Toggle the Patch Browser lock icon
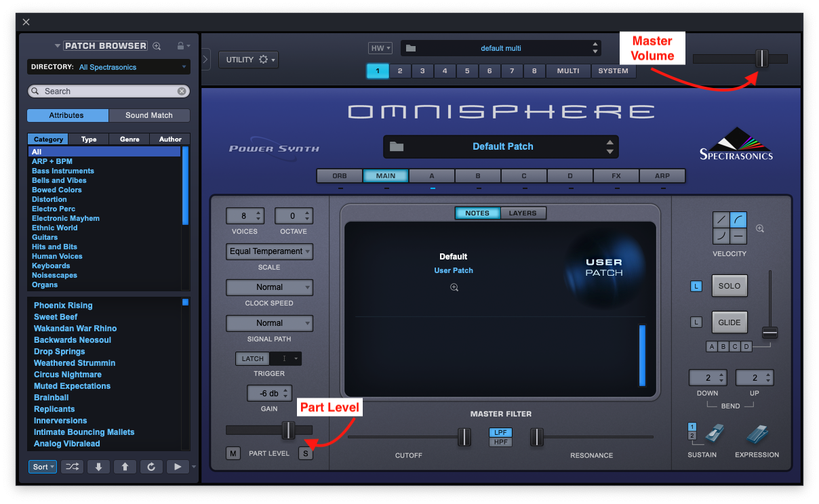This screenshot has height=504, width=819. point(180,46)
